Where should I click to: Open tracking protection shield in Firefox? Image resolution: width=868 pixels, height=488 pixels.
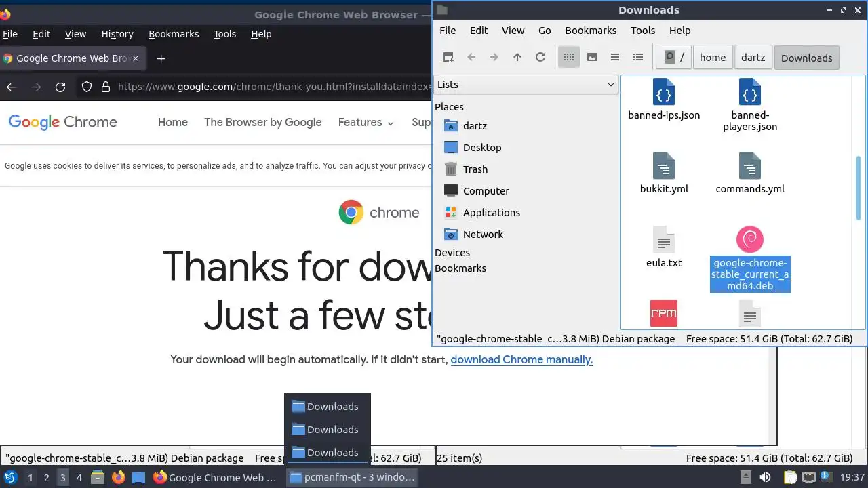[87, 87]
